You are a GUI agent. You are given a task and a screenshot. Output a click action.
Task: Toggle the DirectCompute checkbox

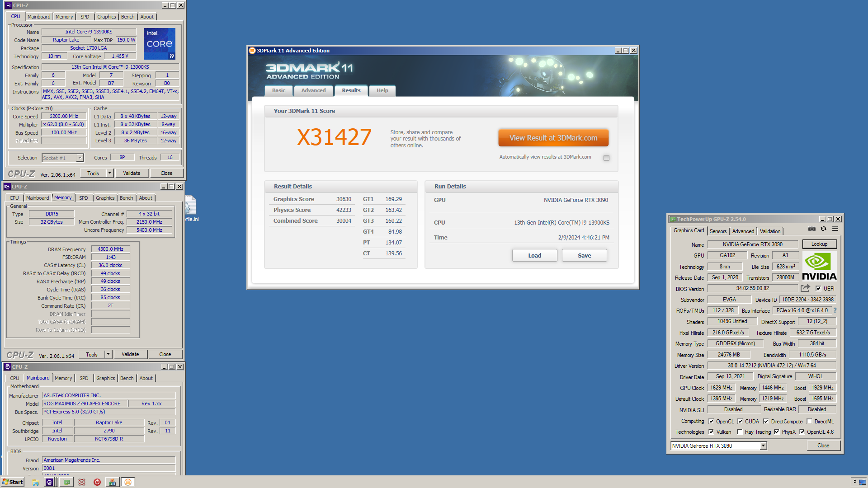766,421
